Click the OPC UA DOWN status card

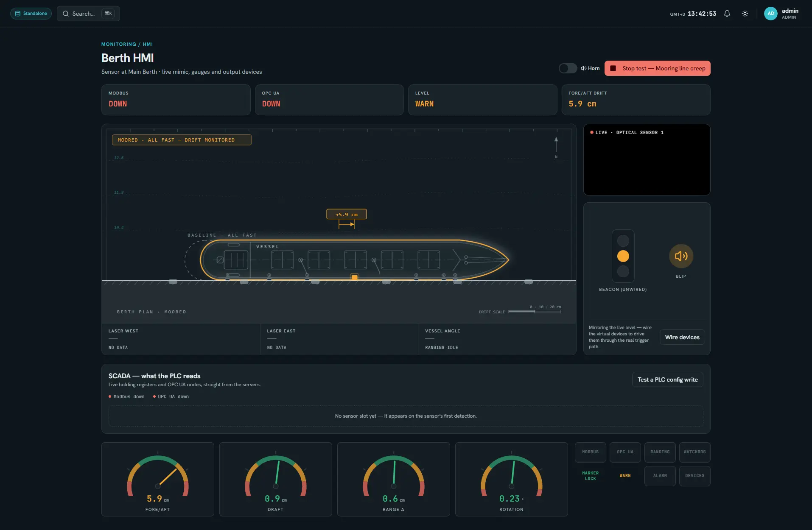329,100
